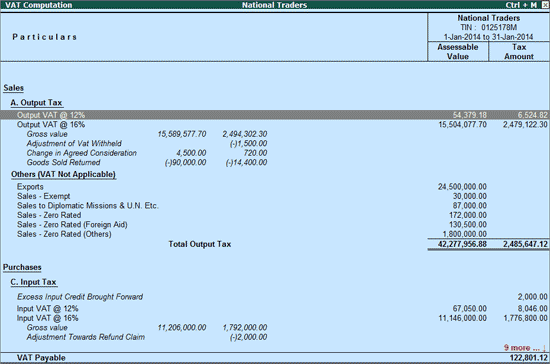Click the VAT Payable total row
This screenshot has height=364, width=550.
click(275, 358)
